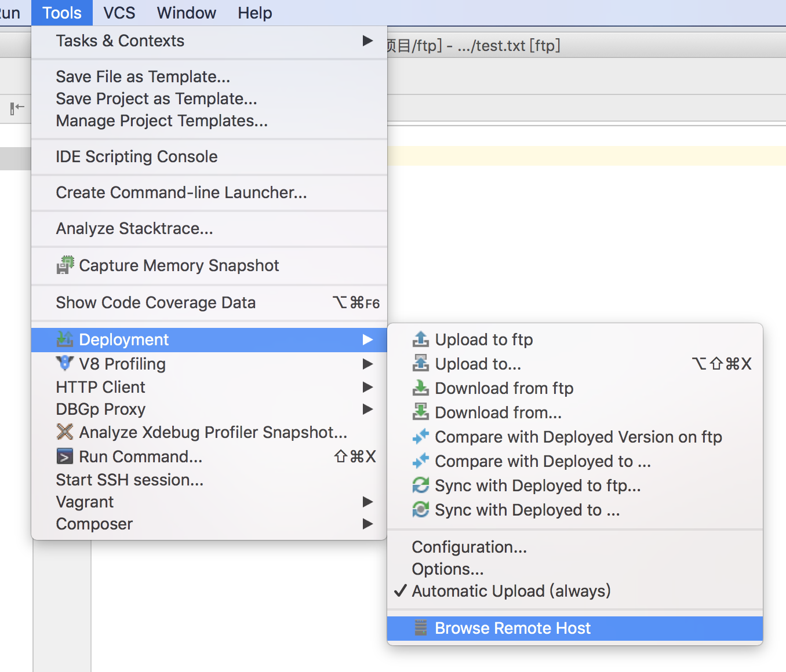The image size is (786, 672).
Task: Click the Run Command terminal icon
Action: [64, 456]
